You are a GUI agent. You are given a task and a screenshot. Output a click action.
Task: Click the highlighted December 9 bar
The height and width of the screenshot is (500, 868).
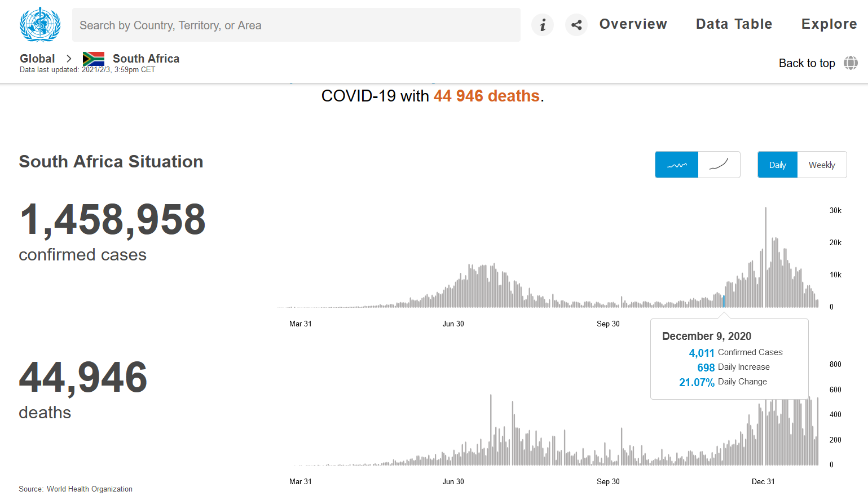tap(724, 302)
